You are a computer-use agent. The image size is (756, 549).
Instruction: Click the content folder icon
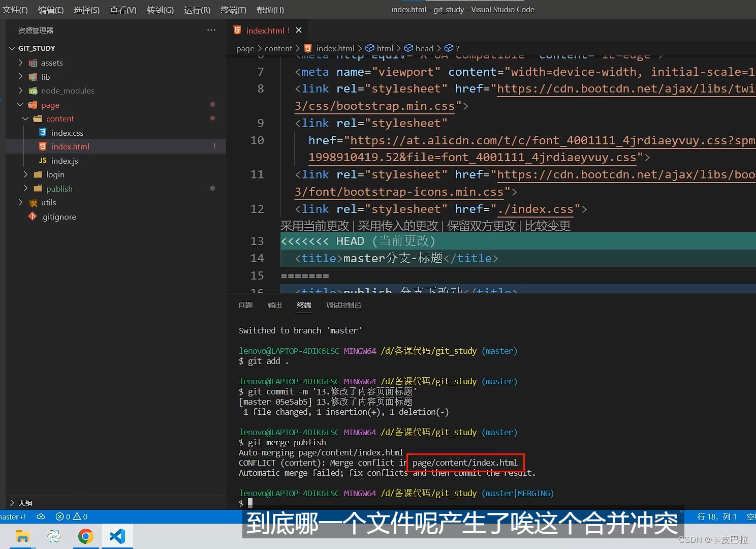(x=38, y=118)
